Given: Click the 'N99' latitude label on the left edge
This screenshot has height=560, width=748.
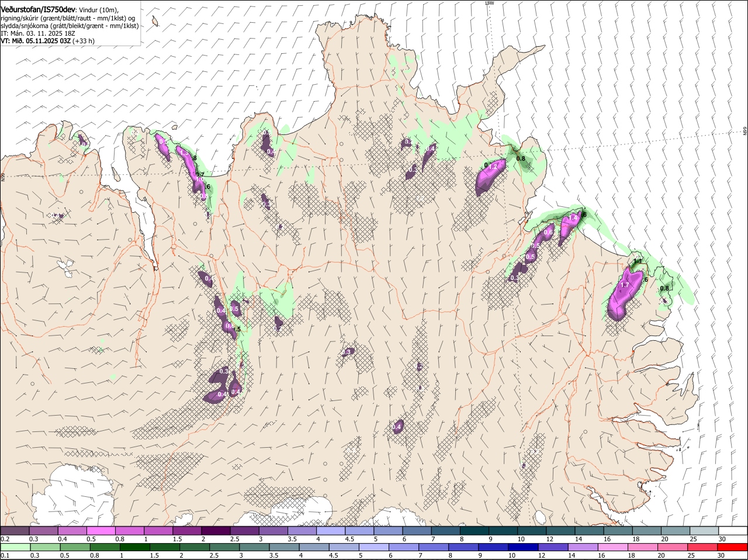Looking at the screenshot, I should pyautogui.click(x=3, y=177).
